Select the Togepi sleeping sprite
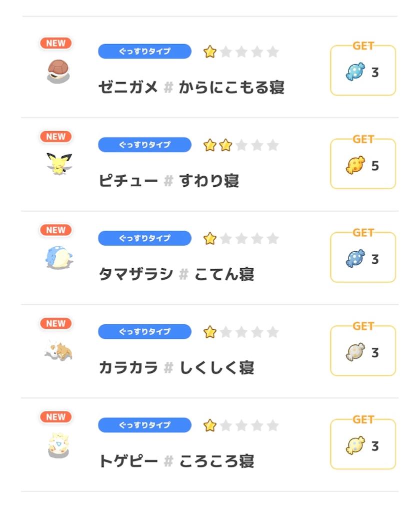Screen dimensions: 420x519 [58, 444]
